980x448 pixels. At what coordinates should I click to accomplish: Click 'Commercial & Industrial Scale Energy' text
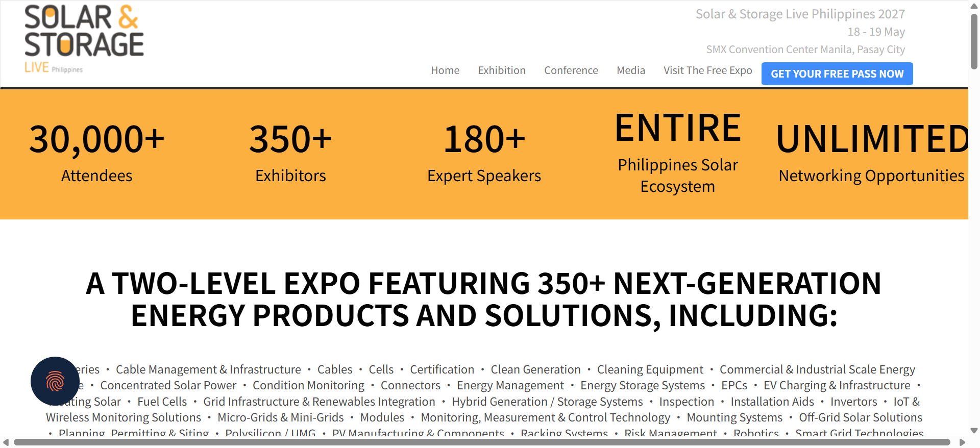click(817, 369)
